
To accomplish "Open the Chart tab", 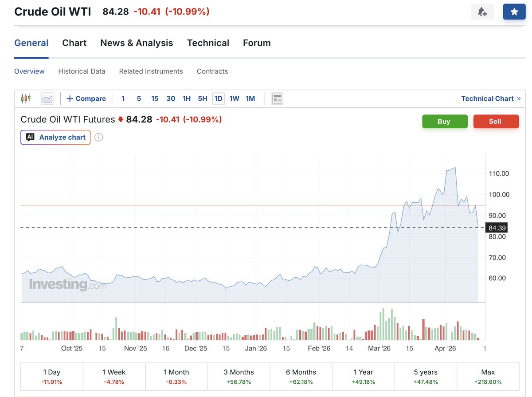I will (74, 43).
